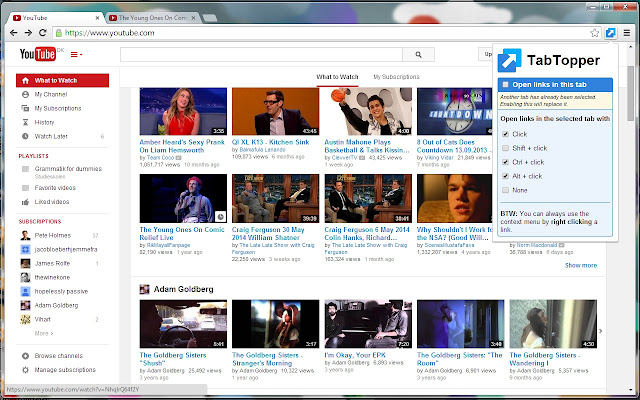Close the YouTube browser tab
Screen dimensions: 640x400
tap(98, 18)
